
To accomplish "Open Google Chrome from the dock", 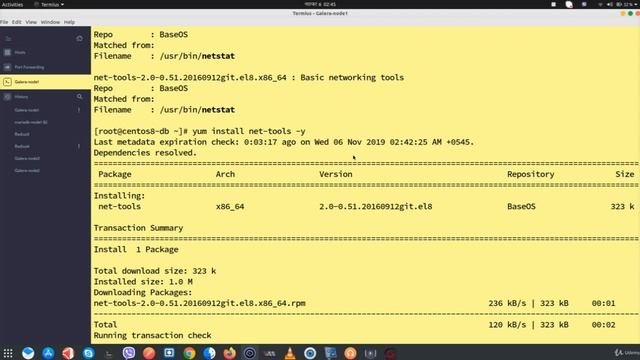I will [189, 353].
